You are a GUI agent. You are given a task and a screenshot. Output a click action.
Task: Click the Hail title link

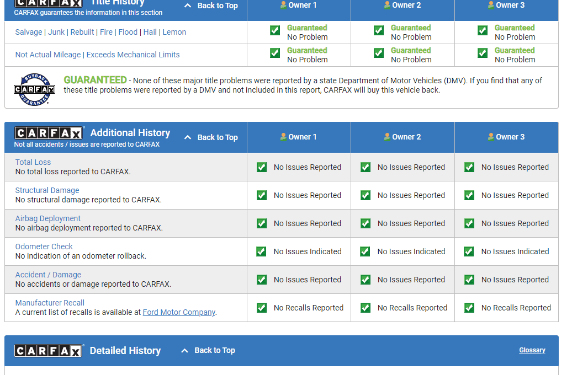point(150,32)
